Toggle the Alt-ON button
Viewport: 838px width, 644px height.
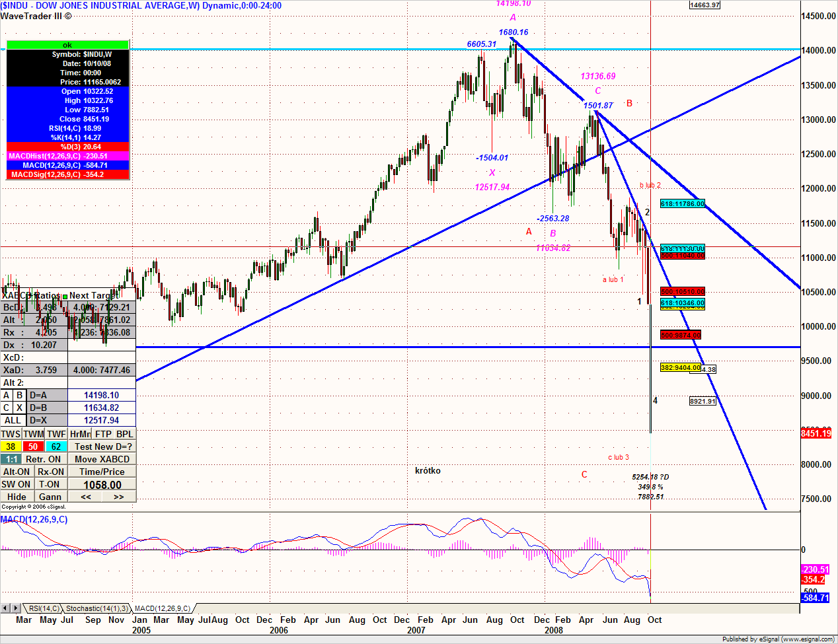17,472
